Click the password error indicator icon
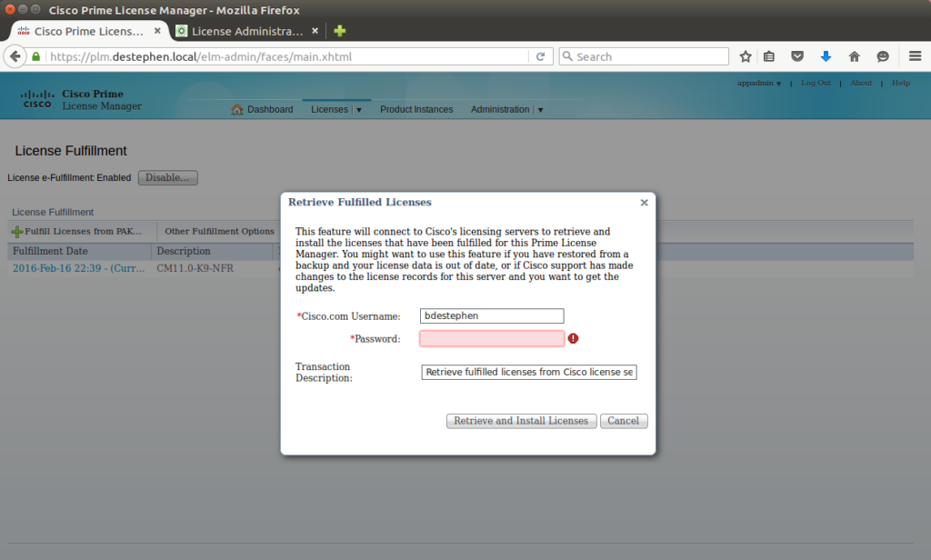Screen dimensions: 931x560 pyautogui.click(x=573, y=338)
